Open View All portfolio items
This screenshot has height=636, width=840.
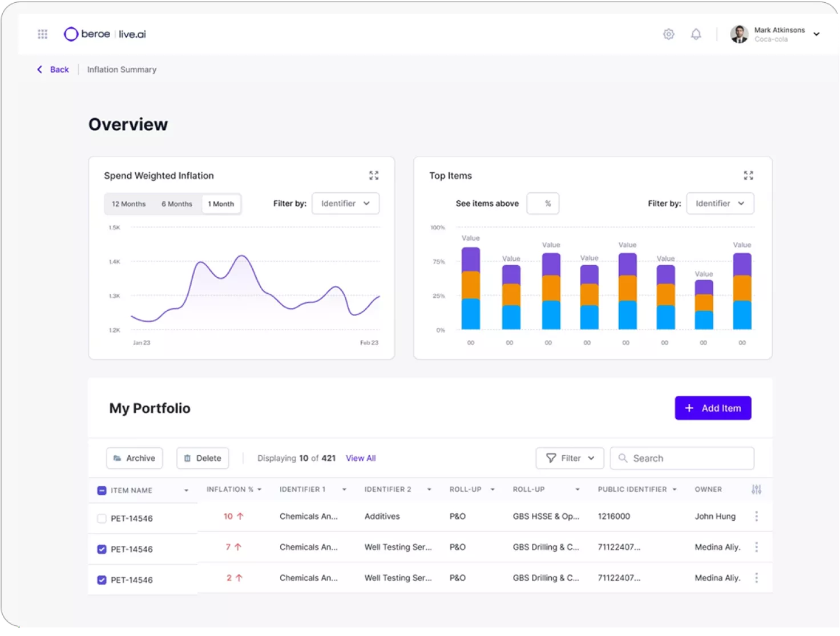pyautogui.click(x=361, y=458)
